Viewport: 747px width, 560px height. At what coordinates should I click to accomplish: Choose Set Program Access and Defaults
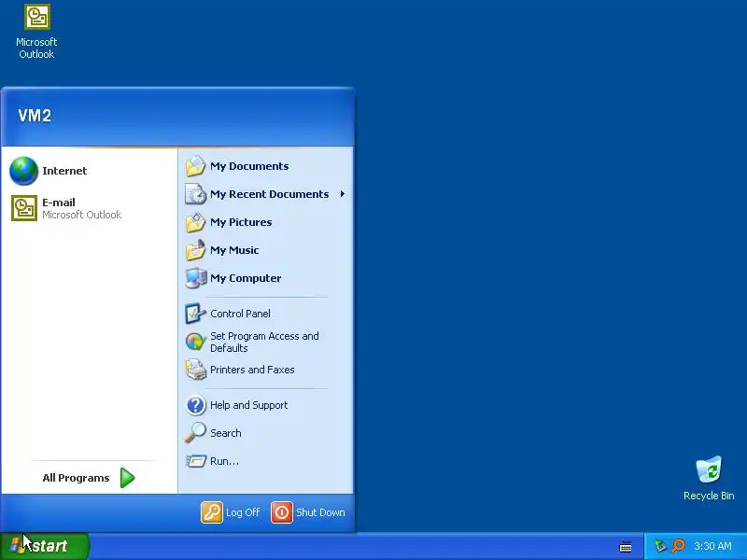pos(267,342)
